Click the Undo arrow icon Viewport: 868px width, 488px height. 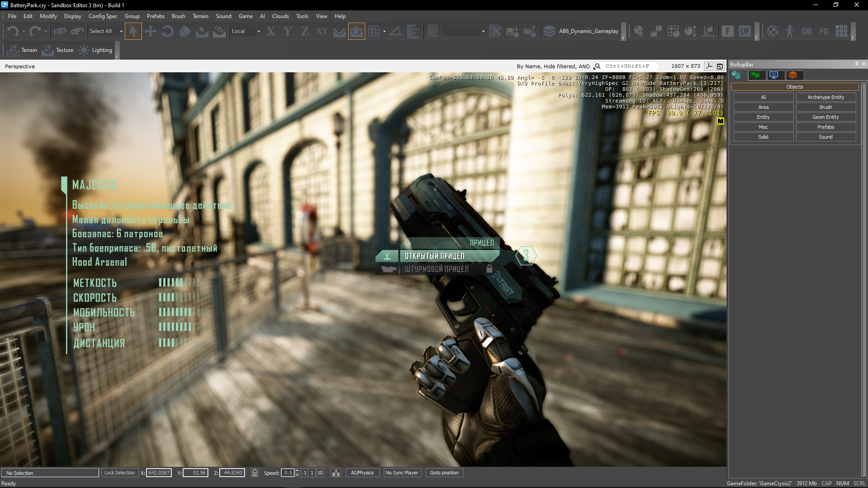point(13,31)
